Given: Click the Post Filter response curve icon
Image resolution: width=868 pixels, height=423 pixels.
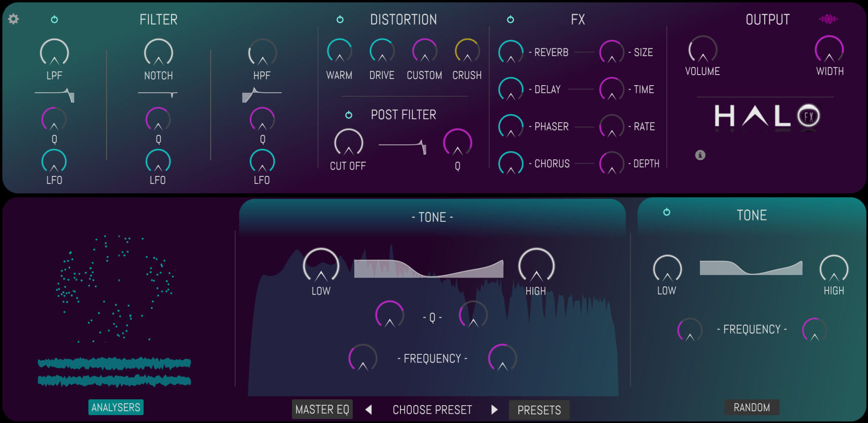Looking at the screenshot, I should 403,146.
